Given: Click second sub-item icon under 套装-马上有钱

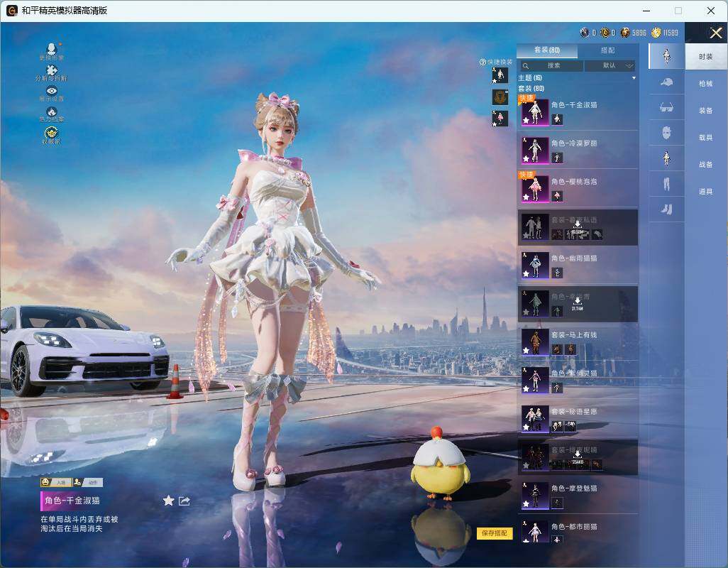Looking at the screenshot, I should pyautogui.click(x=570, y=350).
